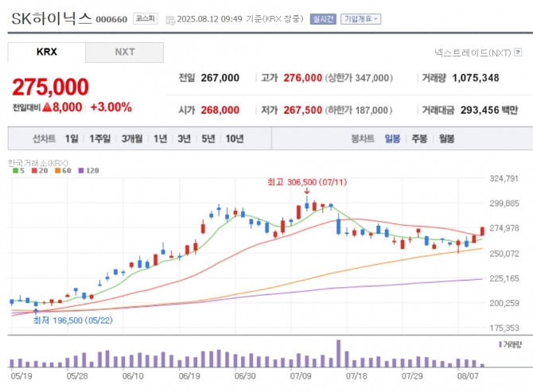Image resolution: width=533 pixels, height=392 pixels.
Task: Switch to the NXT tab
Action: tap(124, 52)
